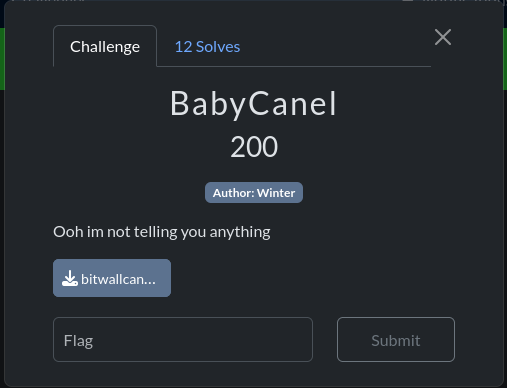Click the green strip behind the dialog's left edge
Screen dimensions: 507x388
[x=2, y=59]
